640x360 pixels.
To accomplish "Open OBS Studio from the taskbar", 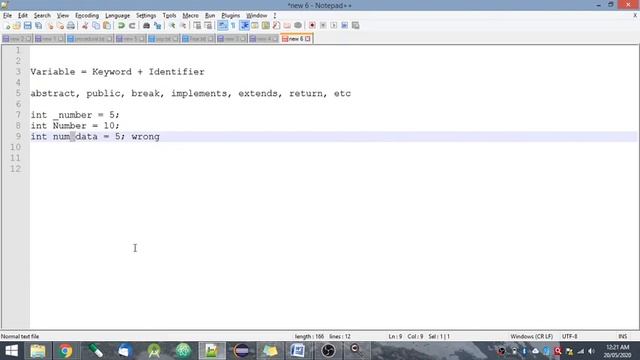I will click(328, 351).
